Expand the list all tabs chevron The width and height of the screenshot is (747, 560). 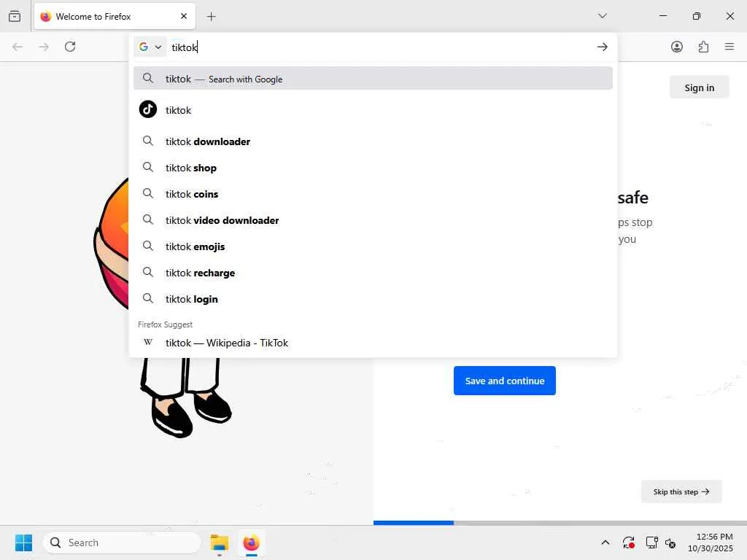click(602, 16)
